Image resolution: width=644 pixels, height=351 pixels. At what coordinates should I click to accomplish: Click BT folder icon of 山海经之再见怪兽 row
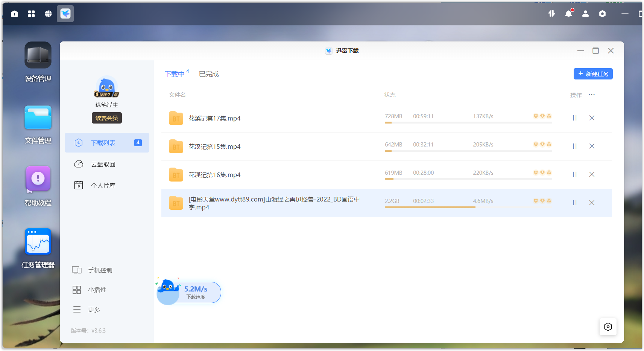tap(176, 203)
